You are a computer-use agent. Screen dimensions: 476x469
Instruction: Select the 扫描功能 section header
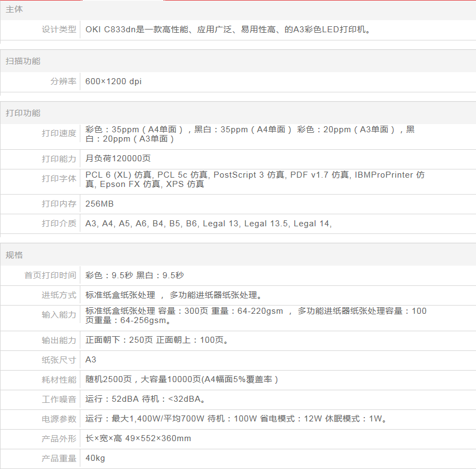(23, 61)
